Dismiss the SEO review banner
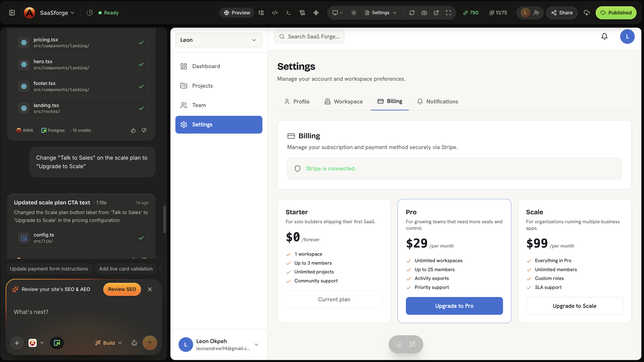644x362 pixels. tap(150, 289)
